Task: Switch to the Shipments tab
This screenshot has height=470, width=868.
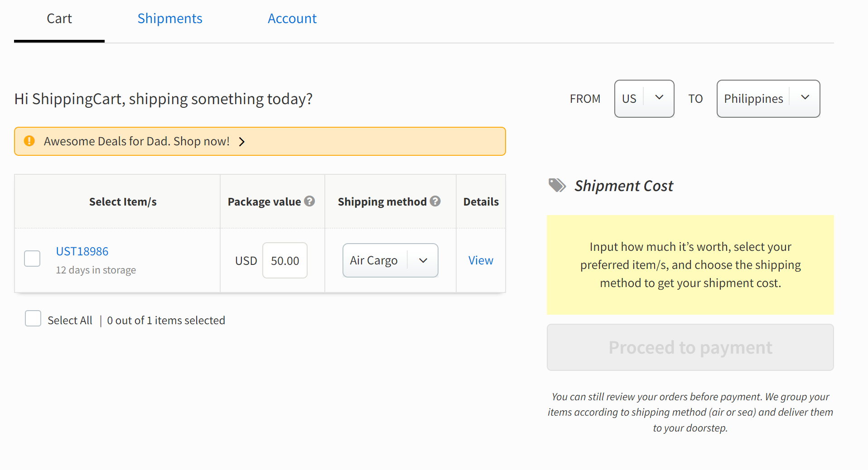Action: point(170,19)
